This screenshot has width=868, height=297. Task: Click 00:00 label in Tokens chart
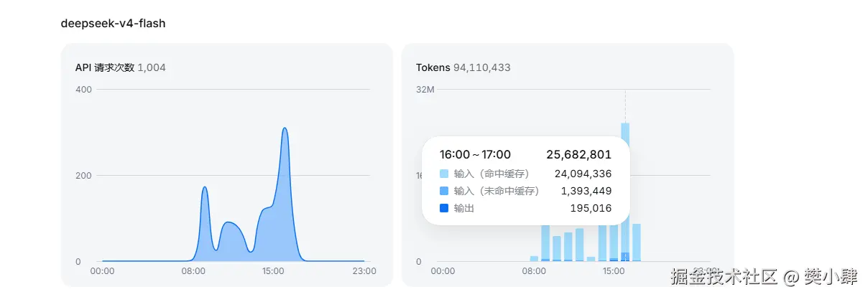pyautogui.click(x=443, y=271)
